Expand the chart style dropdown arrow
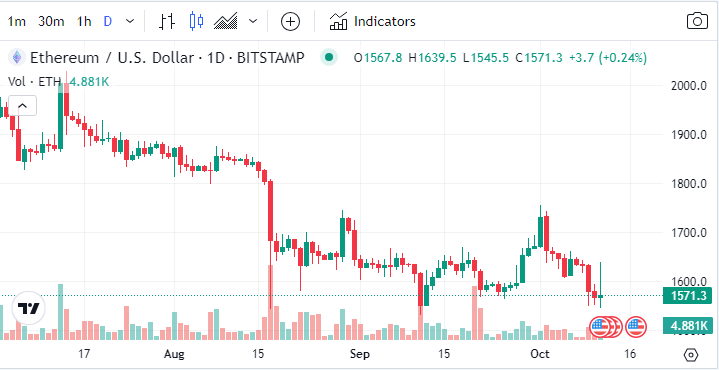This screenshot has height=370, width=719. [253, 21]
